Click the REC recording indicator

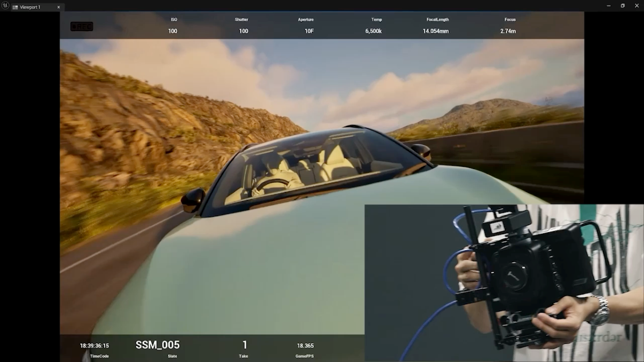82,26
